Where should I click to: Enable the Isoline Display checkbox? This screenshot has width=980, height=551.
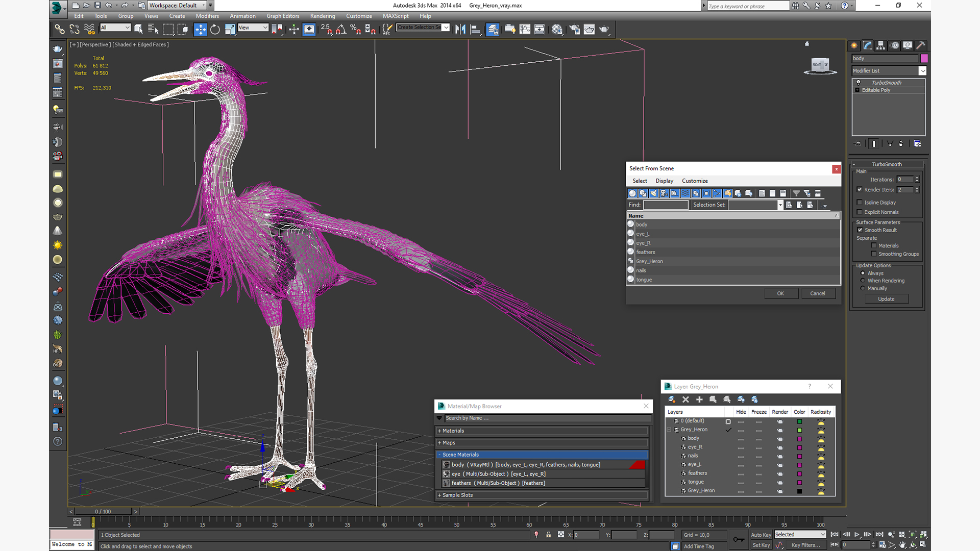(x=860, y=203)
